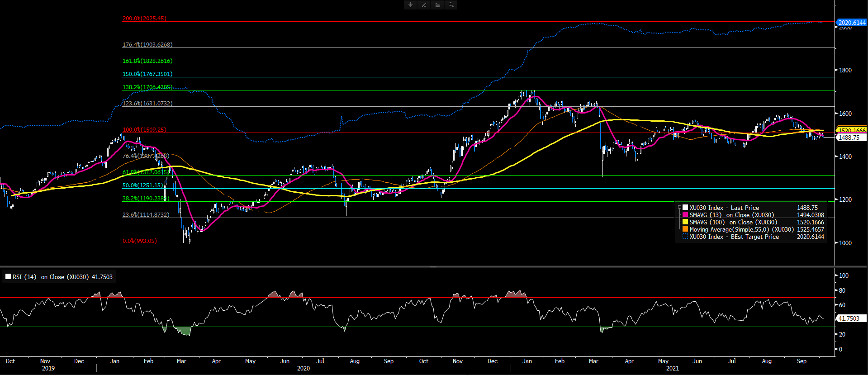Collapse the XU030 Index legend tree
Viewport: 868px width, 375px height.
pos(679,208)
